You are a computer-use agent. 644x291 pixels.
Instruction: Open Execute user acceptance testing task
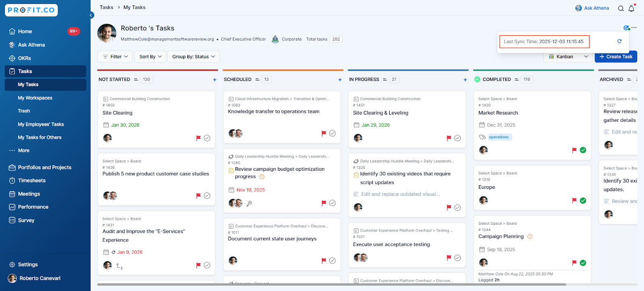click(x=391, y=244)
